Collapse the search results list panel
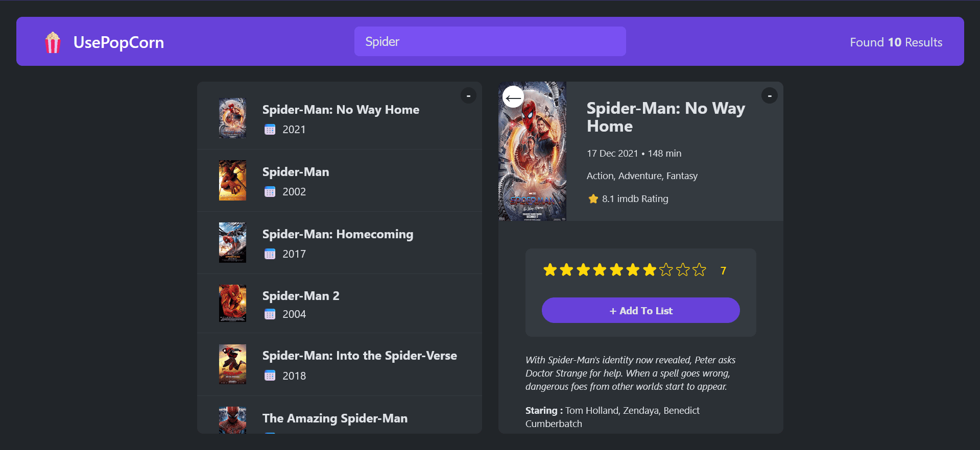This screenshot has height=450, width=980. pyautogui.click(x=468, y=95)
